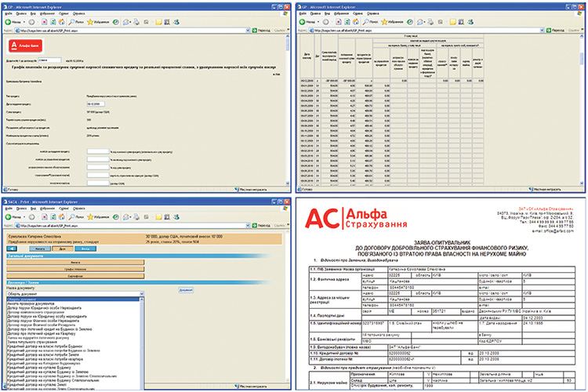Open Правка menu in the SAGA Print window
The image size is (588, 392).
click(x=21, y=209)
